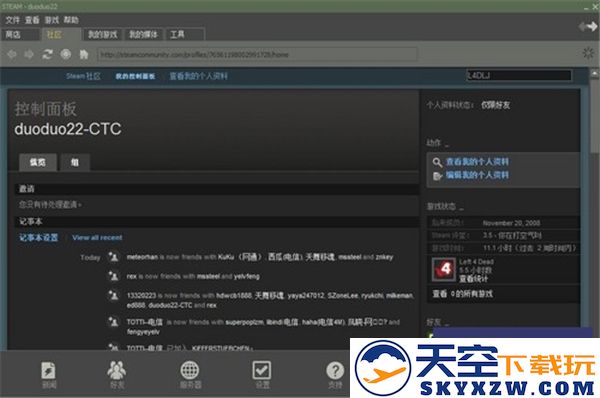
Task: Open the home page icon in toolbar
Action: click(x=84, y=54)
